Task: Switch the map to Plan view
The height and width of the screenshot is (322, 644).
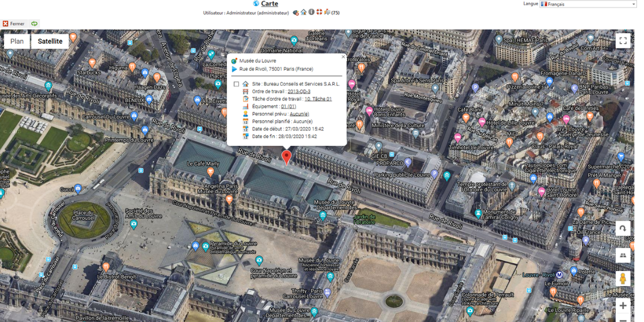Action: pyautogui.click(x=17, y=41)
